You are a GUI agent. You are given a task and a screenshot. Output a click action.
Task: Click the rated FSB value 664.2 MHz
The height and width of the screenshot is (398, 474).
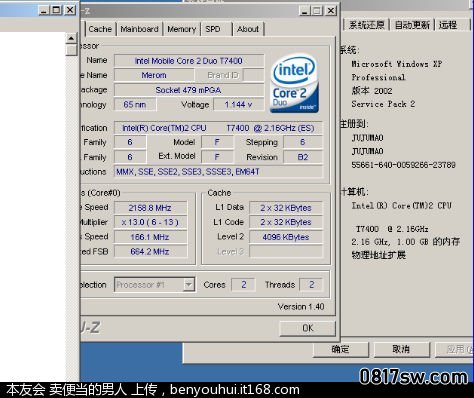[x=150, y=251]
